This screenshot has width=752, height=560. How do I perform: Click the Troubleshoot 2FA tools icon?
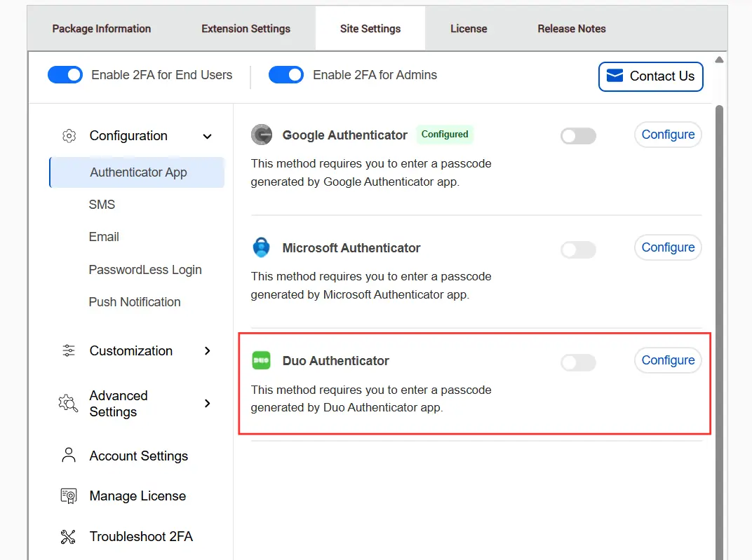click(68, 537)
